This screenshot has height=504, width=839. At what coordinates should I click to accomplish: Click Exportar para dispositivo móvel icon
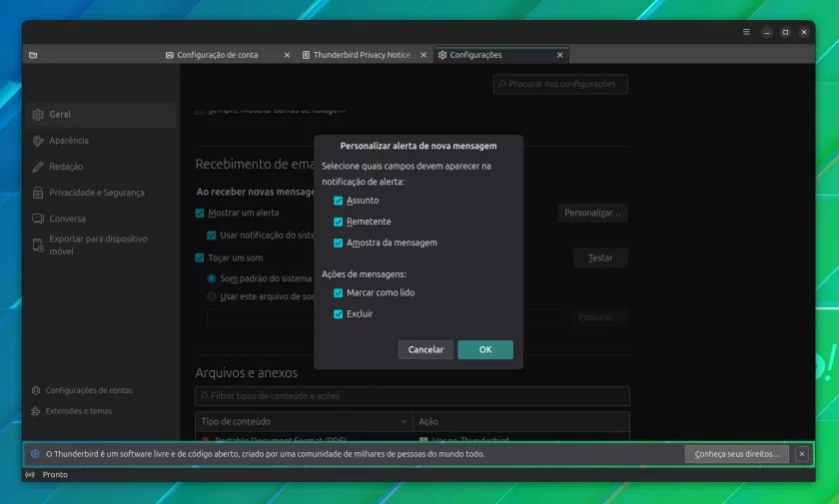tap(38, 246)
